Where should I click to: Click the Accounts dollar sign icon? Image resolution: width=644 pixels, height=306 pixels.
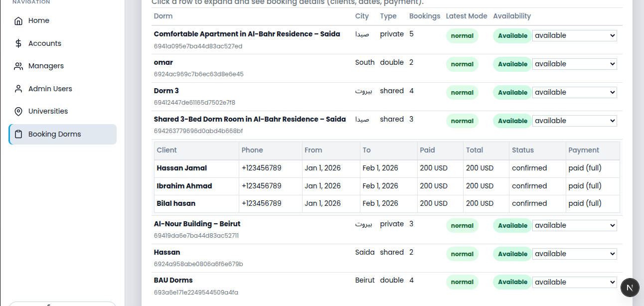(18, 43)
